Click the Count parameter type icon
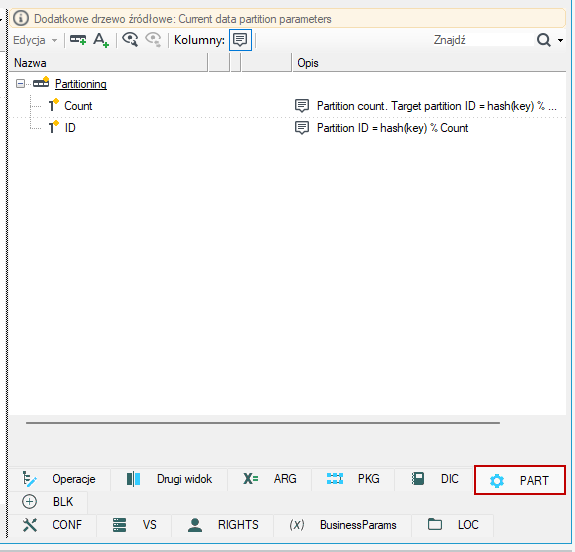 (x=54, y=105)
